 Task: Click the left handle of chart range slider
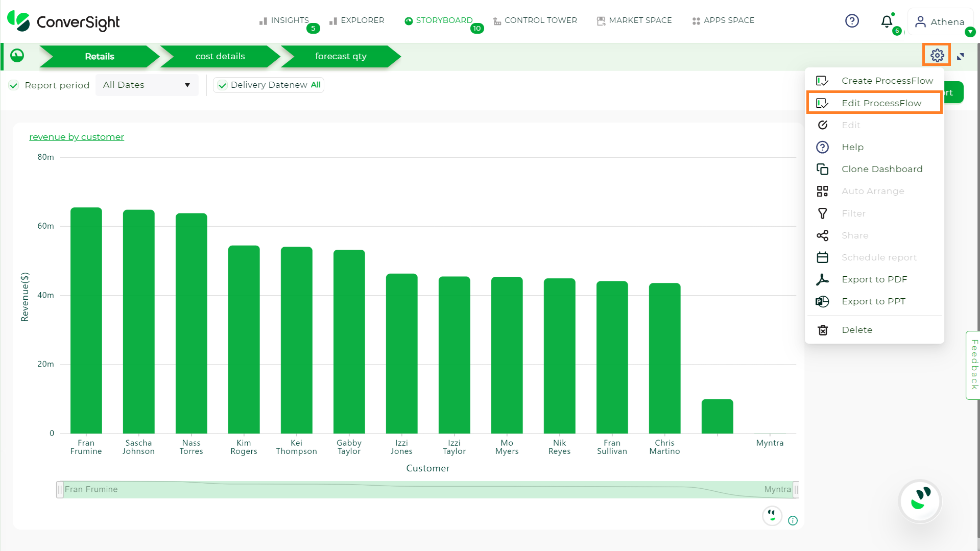point(60,490)
